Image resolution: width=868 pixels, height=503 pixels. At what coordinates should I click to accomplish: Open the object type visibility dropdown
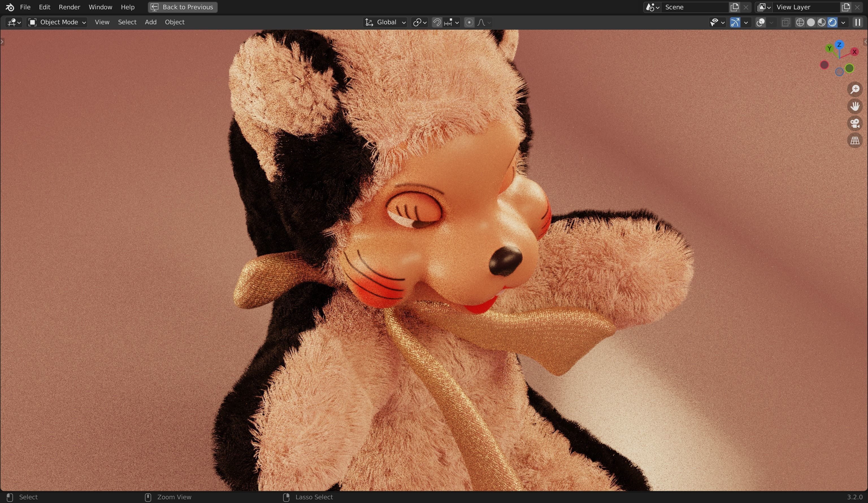coord(717,22)
